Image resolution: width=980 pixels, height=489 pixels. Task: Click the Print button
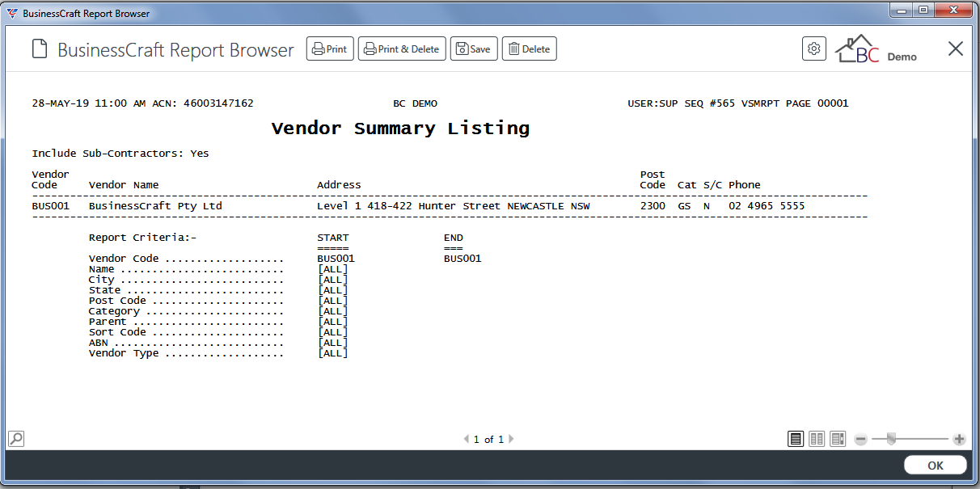[330, 48]
